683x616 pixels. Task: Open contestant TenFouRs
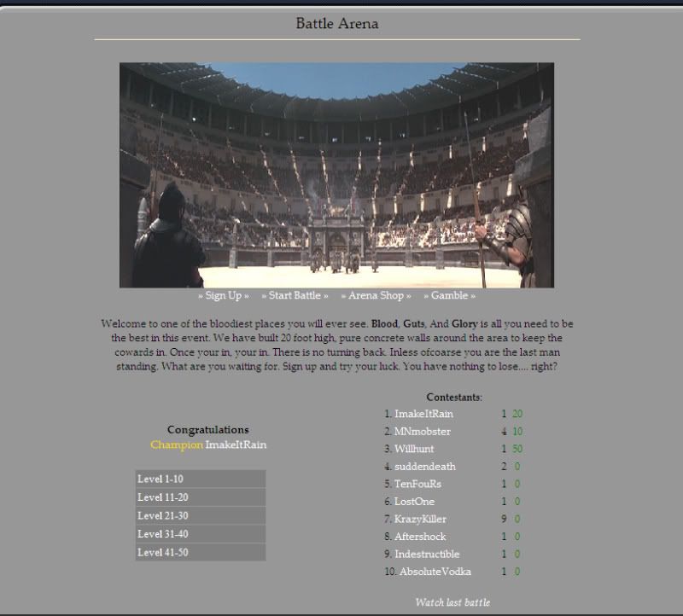pos(417,484)
